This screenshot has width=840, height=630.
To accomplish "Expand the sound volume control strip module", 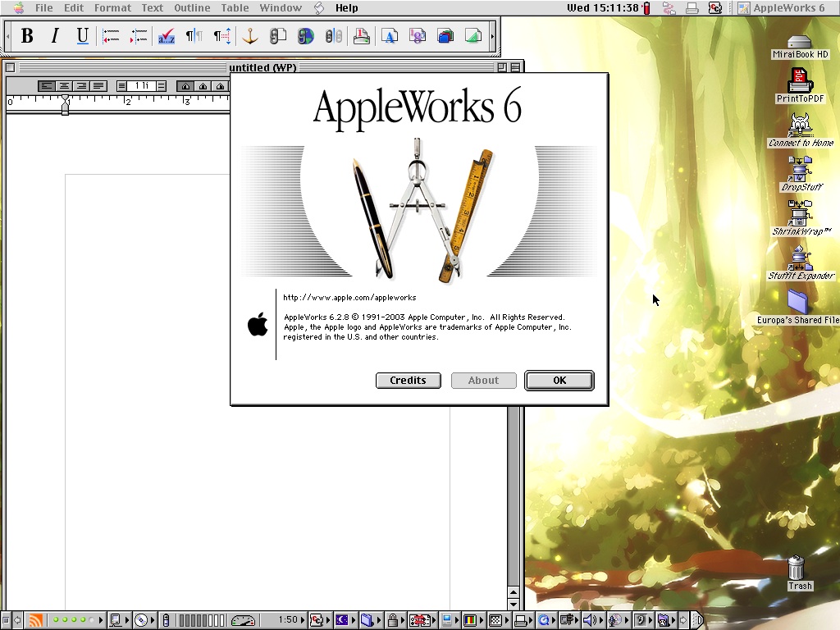I will point(590,621).
